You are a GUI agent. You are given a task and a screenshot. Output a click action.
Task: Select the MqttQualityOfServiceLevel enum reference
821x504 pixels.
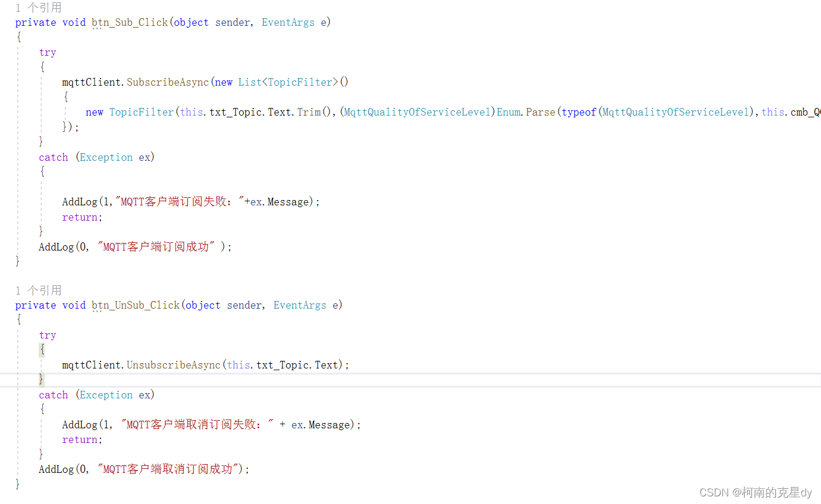[416, 111]
